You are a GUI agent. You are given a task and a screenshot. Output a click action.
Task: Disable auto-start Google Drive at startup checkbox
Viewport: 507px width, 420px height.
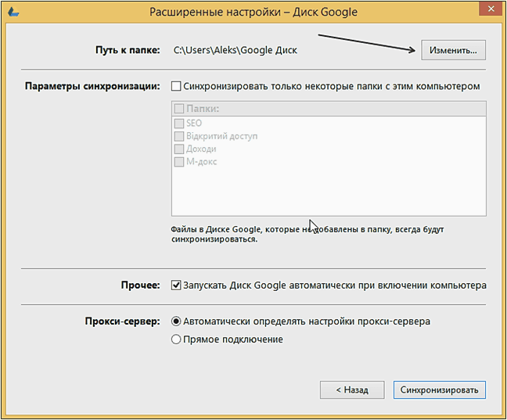[176, 285]
